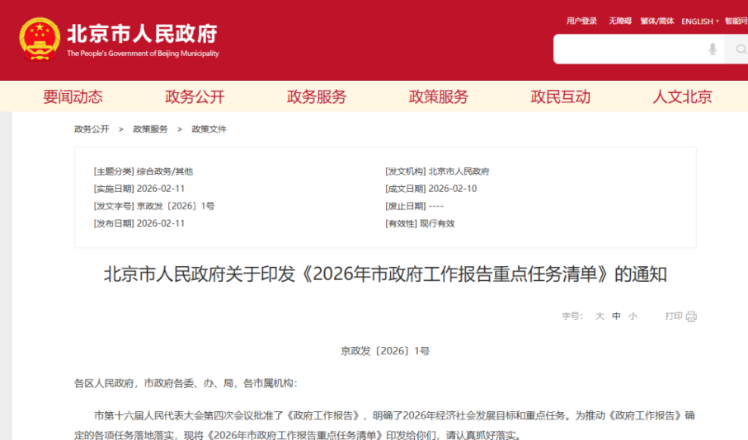Click the 用户登录 login link
This screenshot has width=748, height=440.
tap(581, 21)
